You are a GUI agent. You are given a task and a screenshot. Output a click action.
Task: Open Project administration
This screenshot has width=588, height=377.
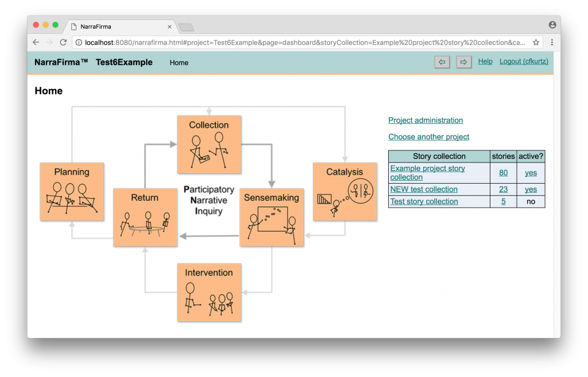pyautogui.click(x=425, y=121)
